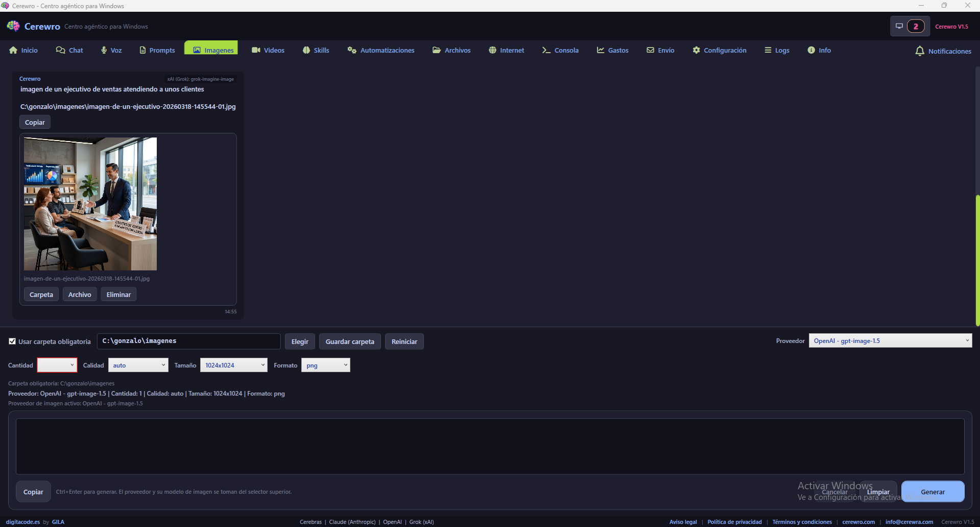Open the Automatizaciones gears section

[352, 50]
